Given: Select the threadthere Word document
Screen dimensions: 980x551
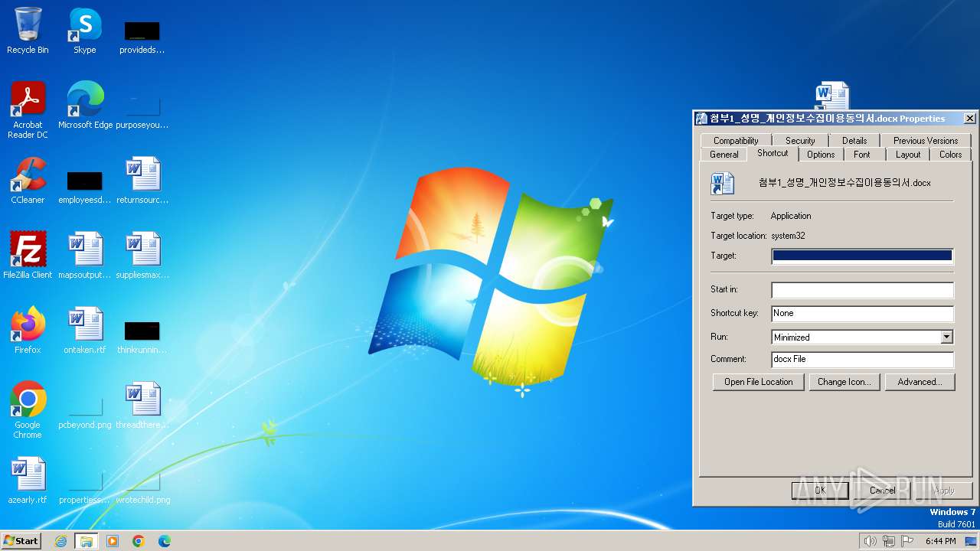Looking at the screenshot, I should pos(142,406).
